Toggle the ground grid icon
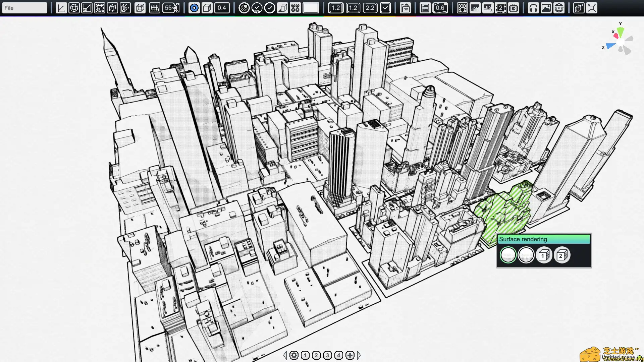Viewport: 644px width, 362px height. coord(155,8)
